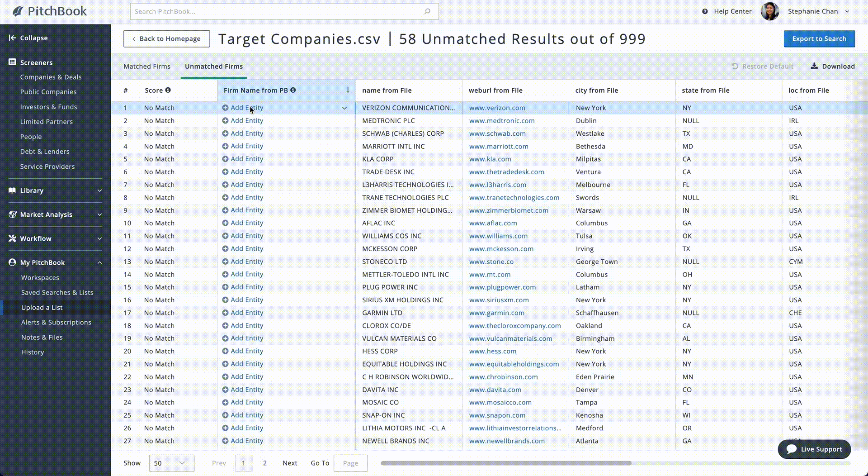
Task: Click the plus icon for Medtronic row
Action: click(x=225, y=121)
